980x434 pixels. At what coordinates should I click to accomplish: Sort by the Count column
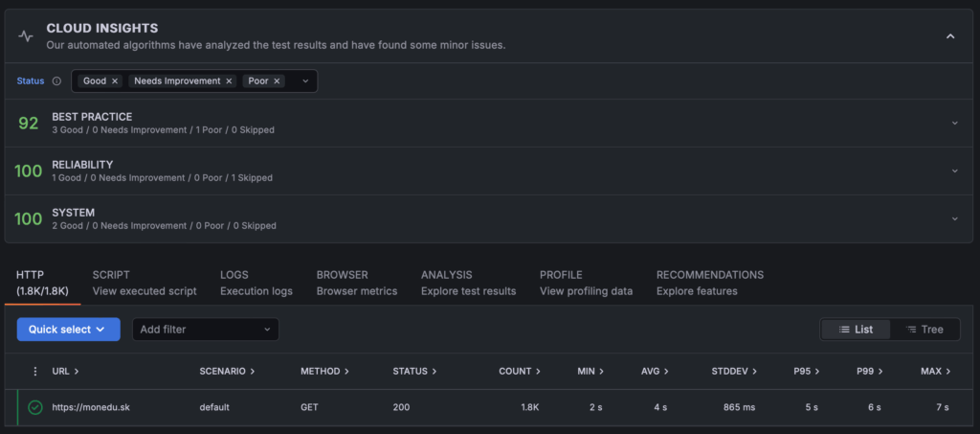[520, 372]
